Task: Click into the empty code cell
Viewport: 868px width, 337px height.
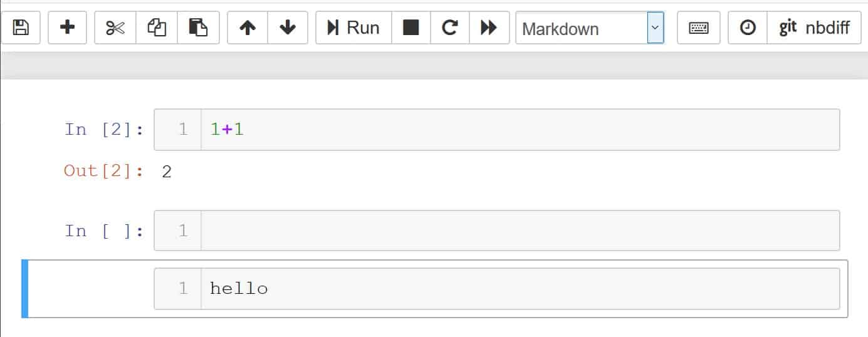Action: [519, 231]
